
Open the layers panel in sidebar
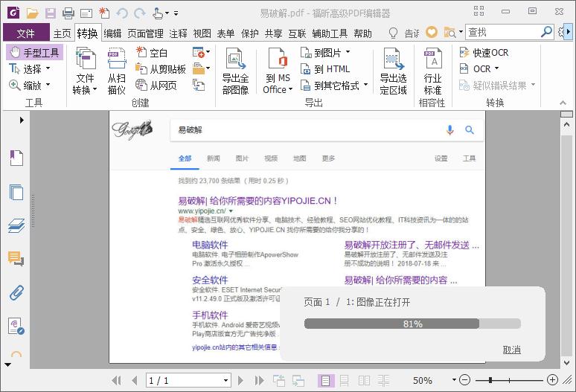coord(16,225)
